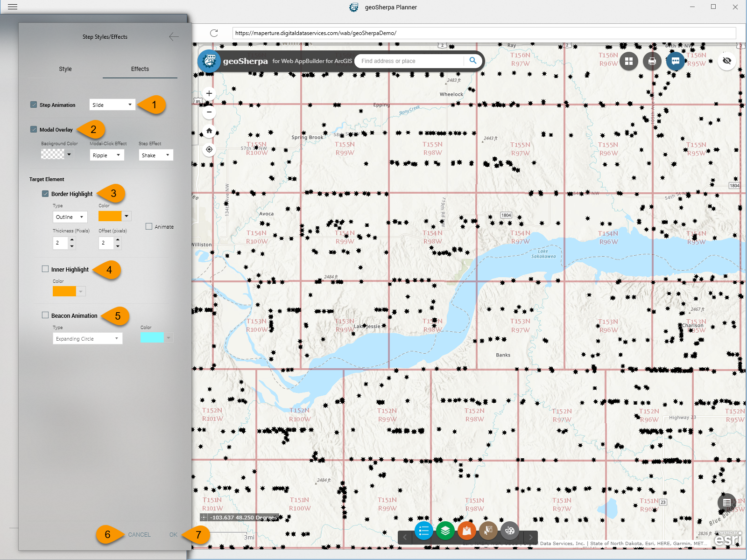Open Expanding Circle beacon type dropdown
The image size is (747, 560).
(88, 338)
